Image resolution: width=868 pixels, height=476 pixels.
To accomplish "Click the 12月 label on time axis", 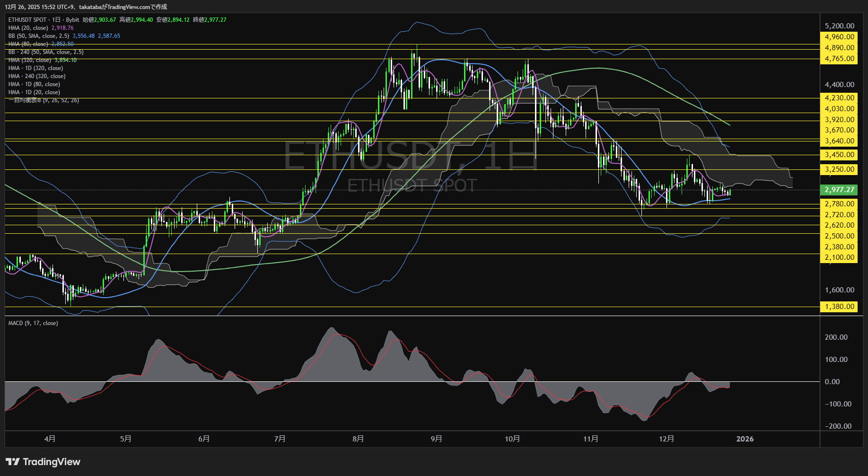I will 666,439.
